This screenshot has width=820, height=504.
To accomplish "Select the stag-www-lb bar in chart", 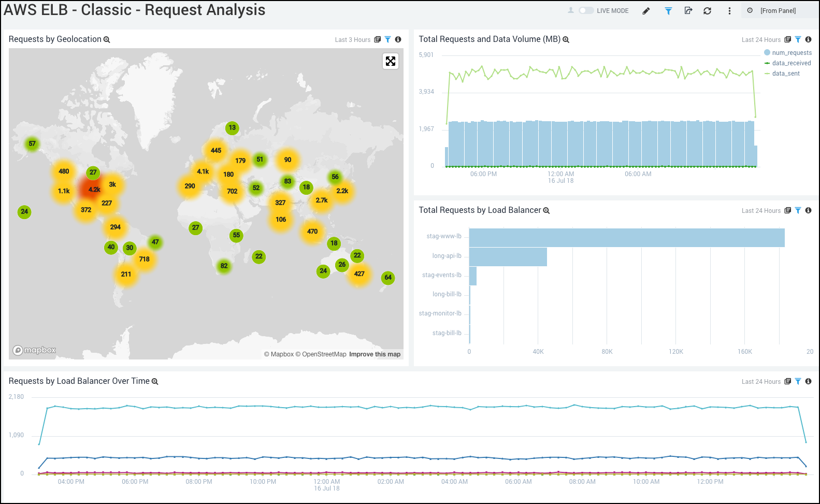I will click(626, 238).
